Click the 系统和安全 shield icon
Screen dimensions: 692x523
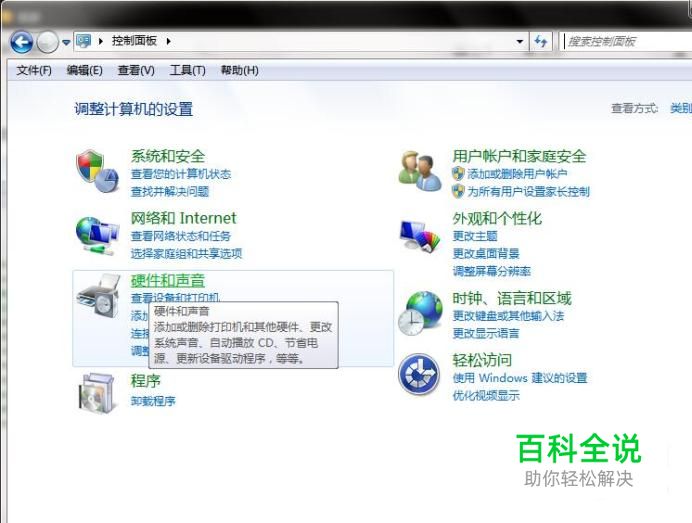[x=97, y=171]
